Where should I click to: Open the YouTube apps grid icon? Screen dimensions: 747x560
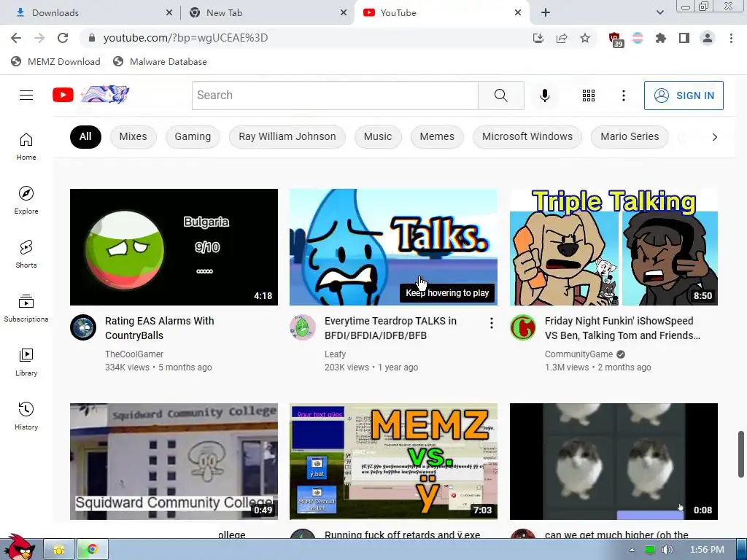click(x=589, y=96)
